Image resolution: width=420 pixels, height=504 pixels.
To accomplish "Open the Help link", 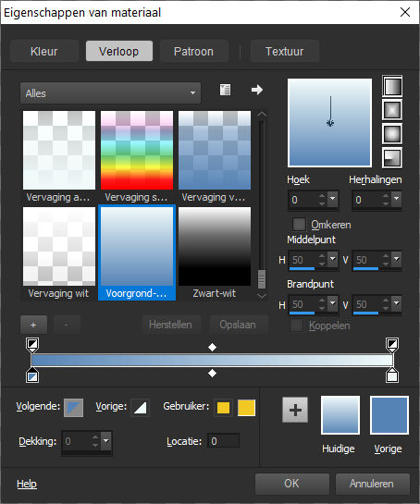I will pos(27,484).
